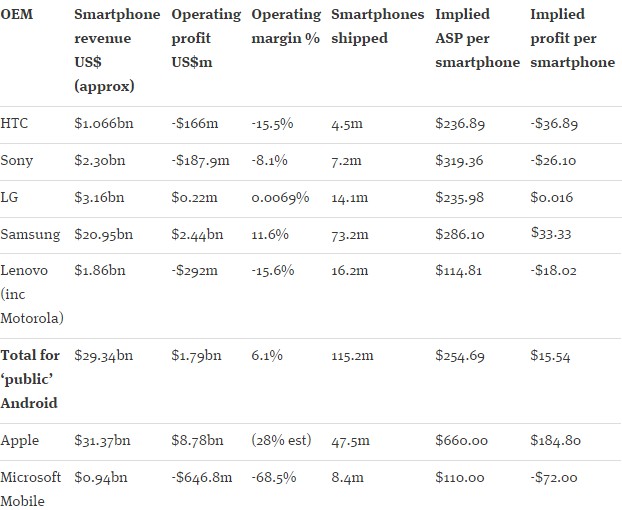Select the Lenovo (inc Motorola) label
The image size is (622, 510).
(32, 294)
